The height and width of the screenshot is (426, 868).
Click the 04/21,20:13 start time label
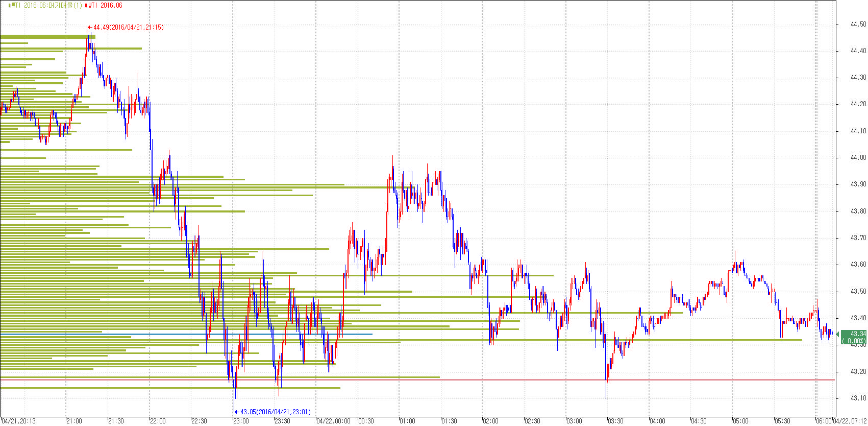point(18,421)
